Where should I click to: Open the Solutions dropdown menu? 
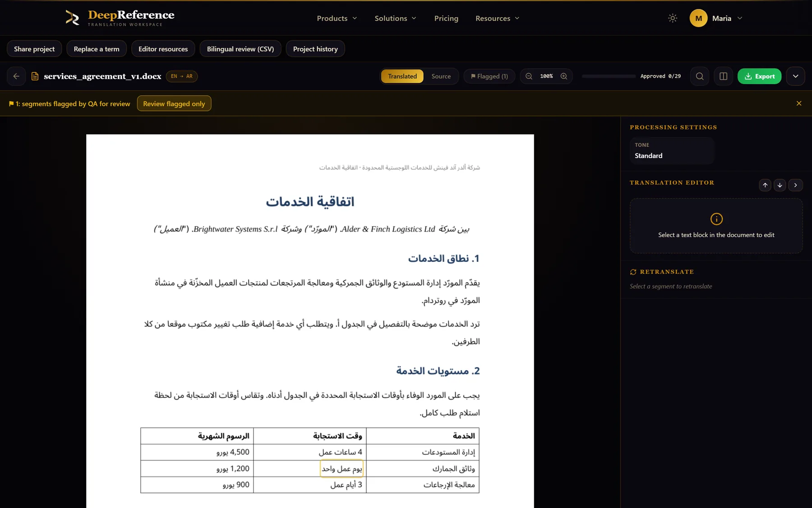pyautogui.click(x=396, y=18)
